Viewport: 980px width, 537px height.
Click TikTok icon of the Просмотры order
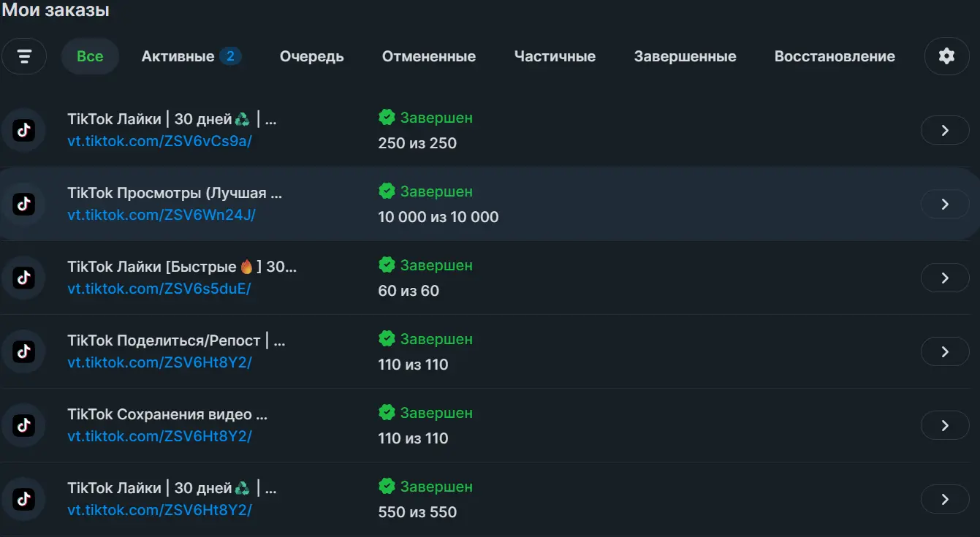point(24,204)
